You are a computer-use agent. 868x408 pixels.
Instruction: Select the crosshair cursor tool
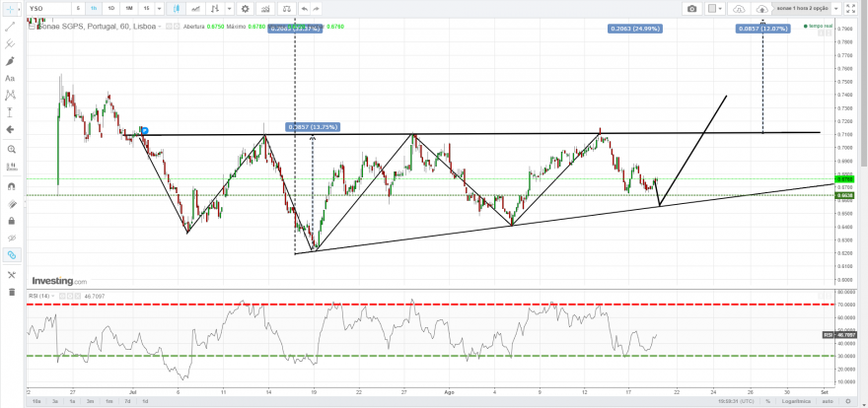(10, 9)
